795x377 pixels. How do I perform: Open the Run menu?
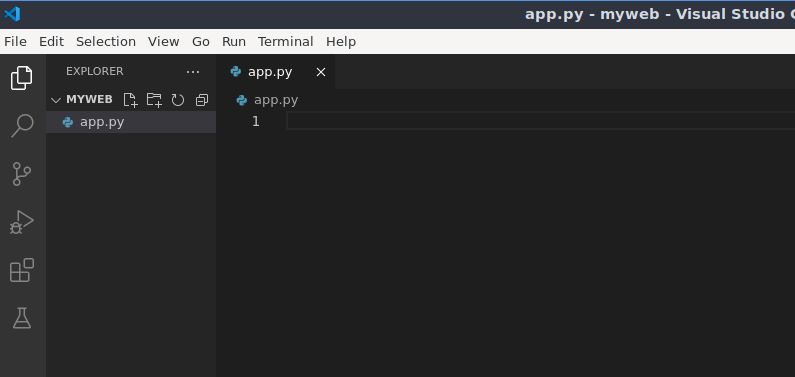coord(234,42)
